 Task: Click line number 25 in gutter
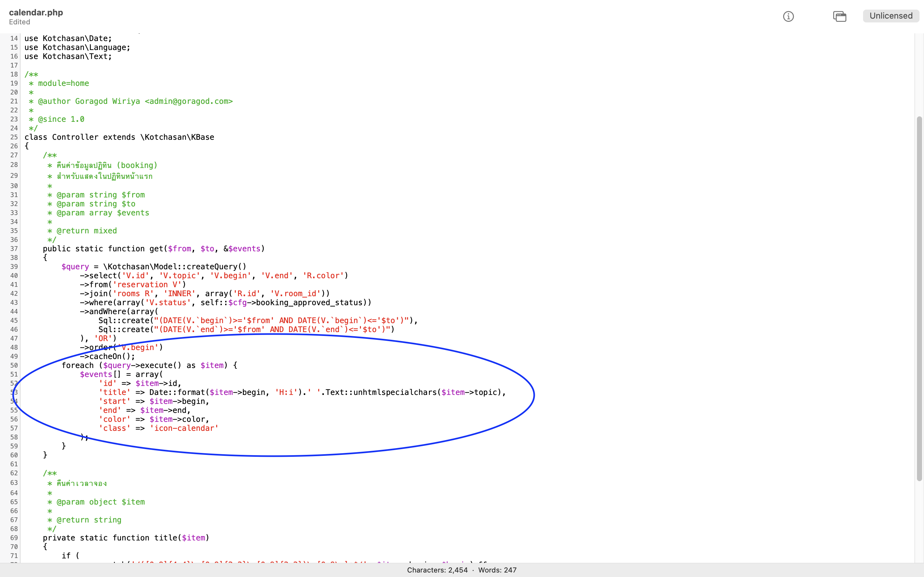tap(14, 137)
